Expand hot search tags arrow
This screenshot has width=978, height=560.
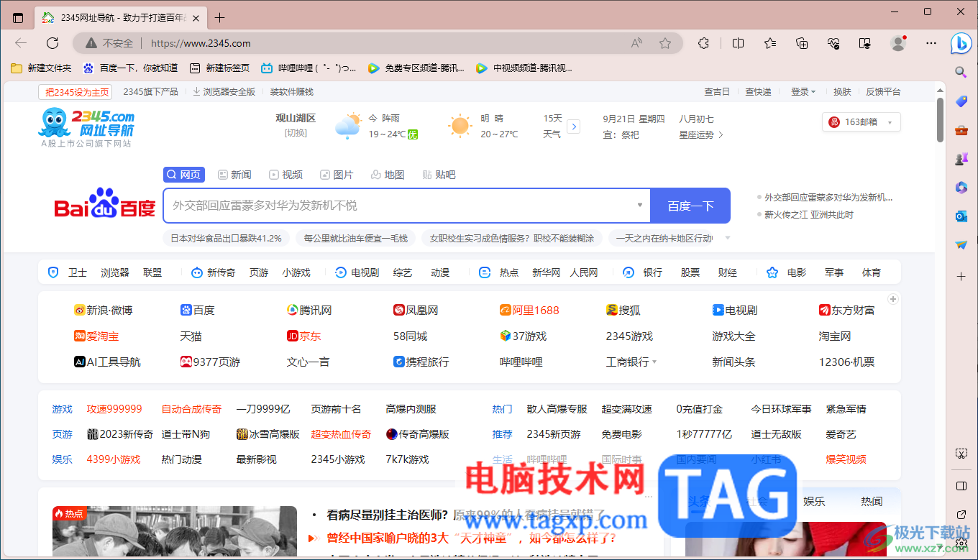click(x=728, y=238)
